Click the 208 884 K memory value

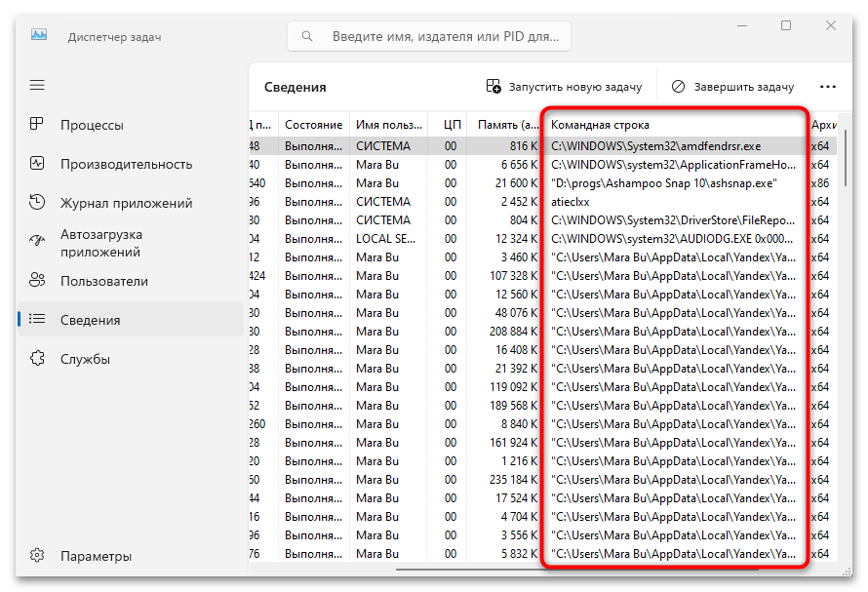point(514,332)
